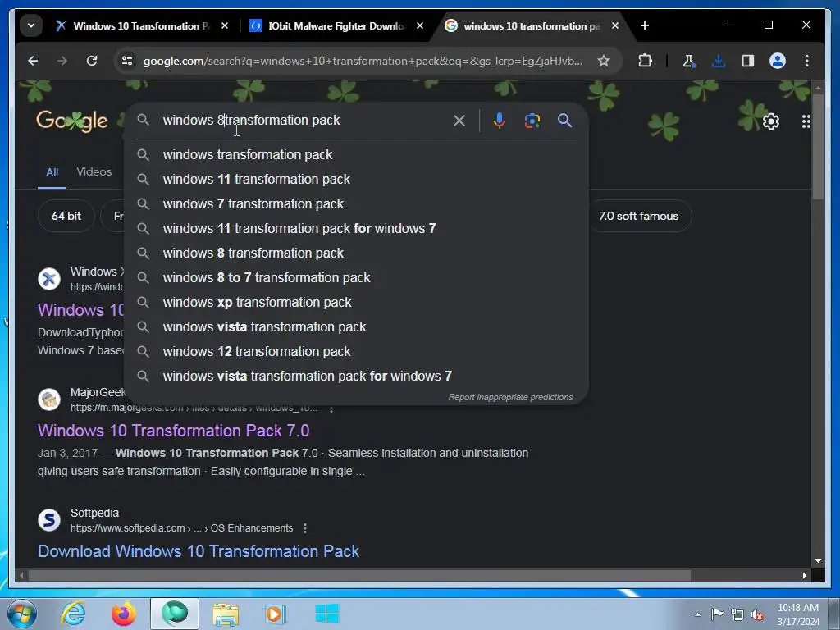This screenshot has width=840, height=630.
Task: Click the muted volume tray icon
Action: tap(757, 614)
